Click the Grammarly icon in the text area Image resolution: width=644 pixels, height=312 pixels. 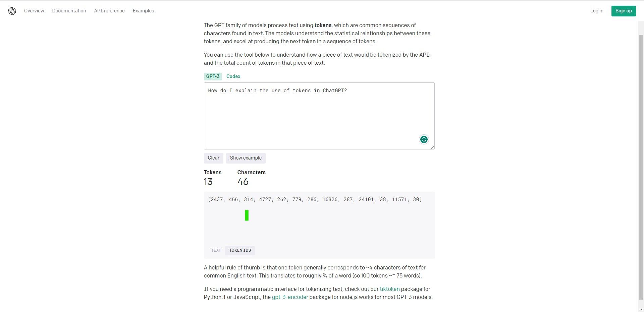(424, 139)
